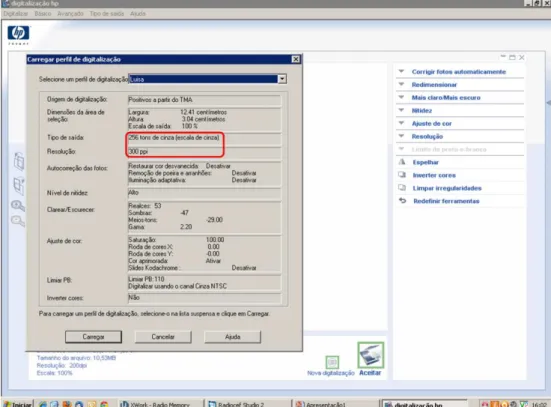Click the Cancelar button

[163, 337]
